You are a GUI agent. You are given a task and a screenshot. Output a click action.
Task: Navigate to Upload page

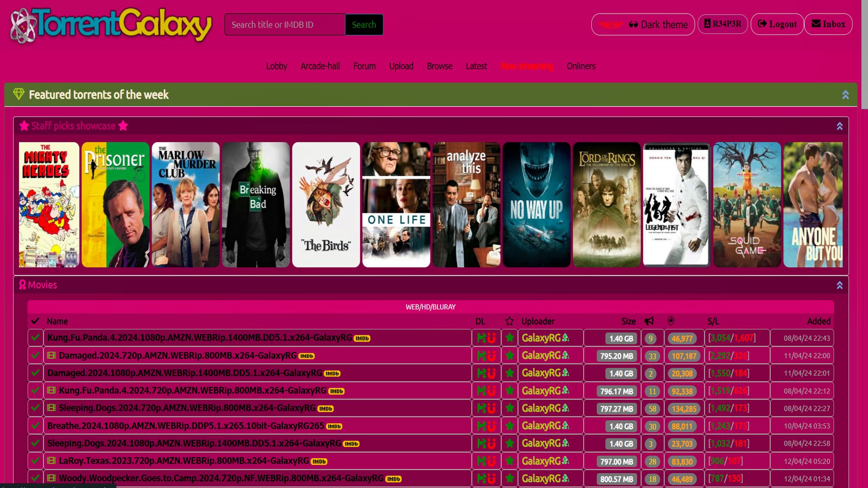click(x=401, y=66)
